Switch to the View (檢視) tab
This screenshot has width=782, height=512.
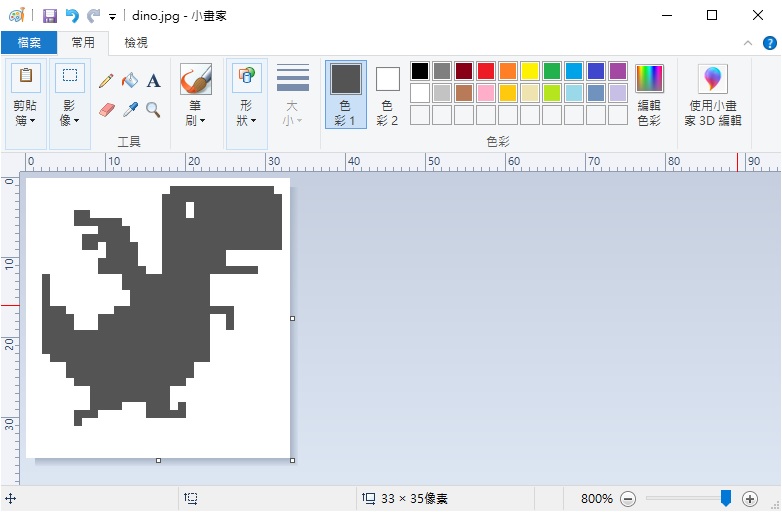pyautogui.click(x=136, y=43)
